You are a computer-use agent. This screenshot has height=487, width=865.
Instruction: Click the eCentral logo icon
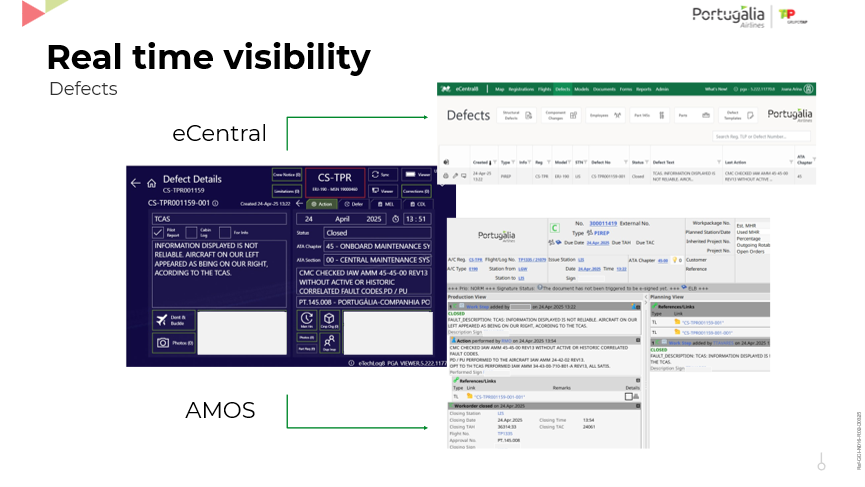point(446,89)
